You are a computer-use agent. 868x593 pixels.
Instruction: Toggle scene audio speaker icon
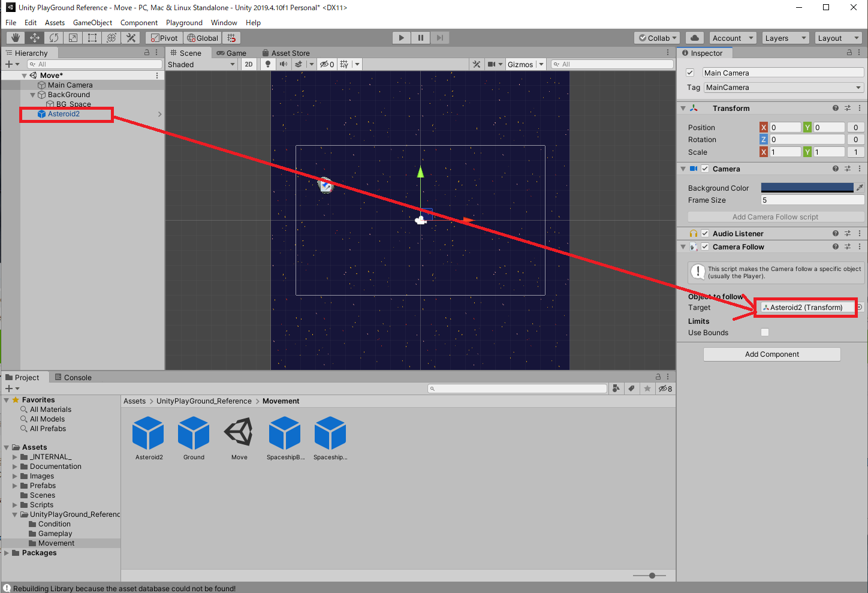(283, 64)
